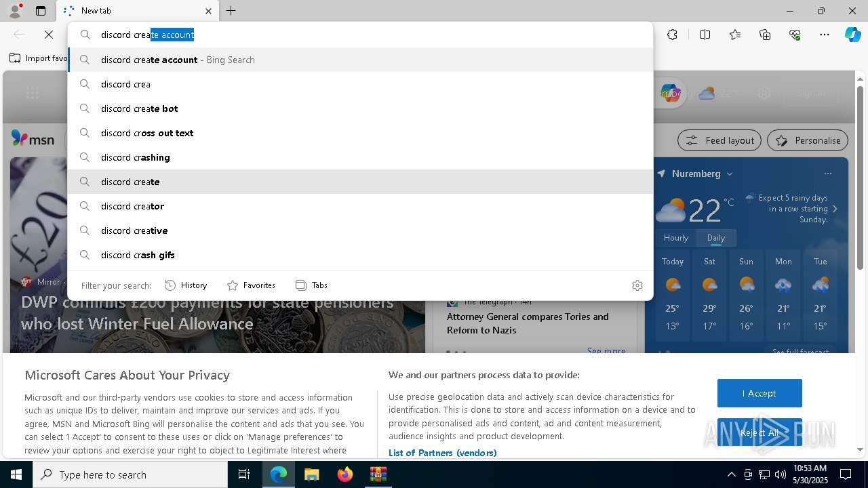The height and width of the screenshot is (488, 868).
Task: Open Split screen icon in toolbar
Action: (x=705, y=35)
